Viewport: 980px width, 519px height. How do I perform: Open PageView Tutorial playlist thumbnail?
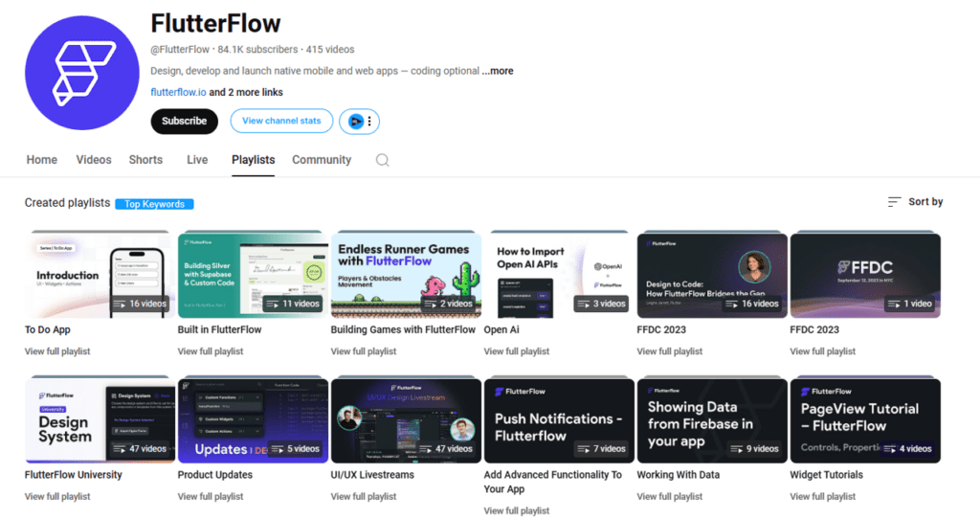[x=865, y=420]
